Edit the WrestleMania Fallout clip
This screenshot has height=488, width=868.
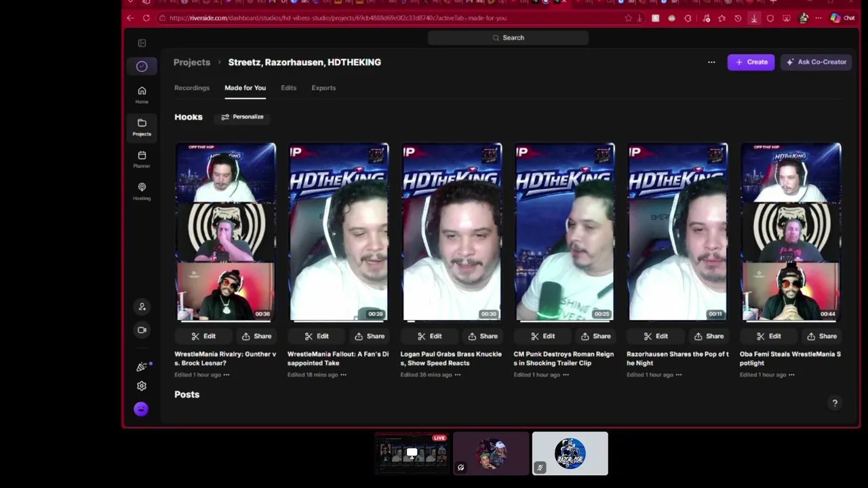pyautogui.click(x=316, y=336)
